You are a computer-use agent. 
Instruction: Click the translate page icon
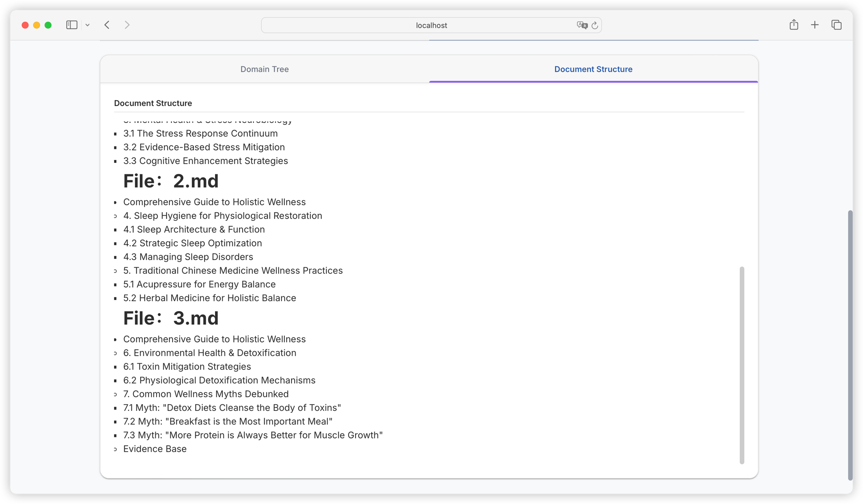click(x=582, y=25)
